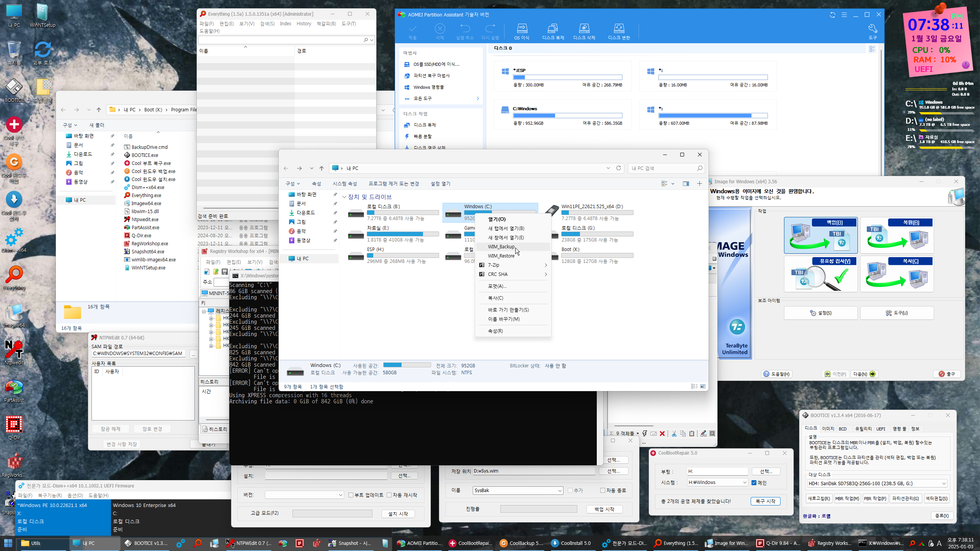Enable the 자동 재시작 checkbox

coord(389,495)
